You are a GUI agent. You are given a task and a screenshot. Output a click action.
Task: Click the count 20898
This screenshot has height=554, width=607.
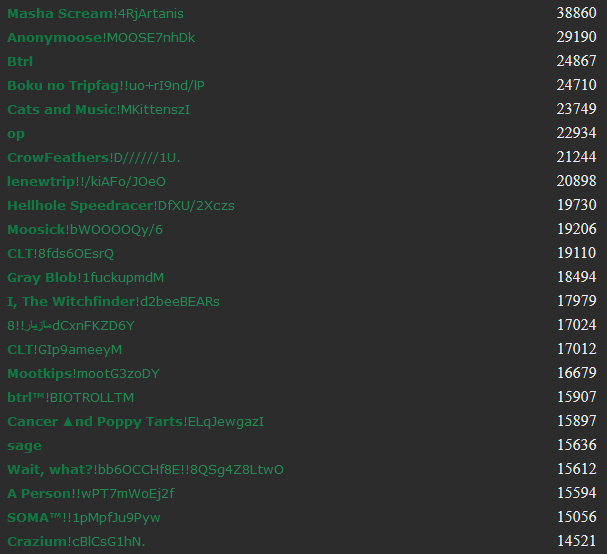click(576, 181)
